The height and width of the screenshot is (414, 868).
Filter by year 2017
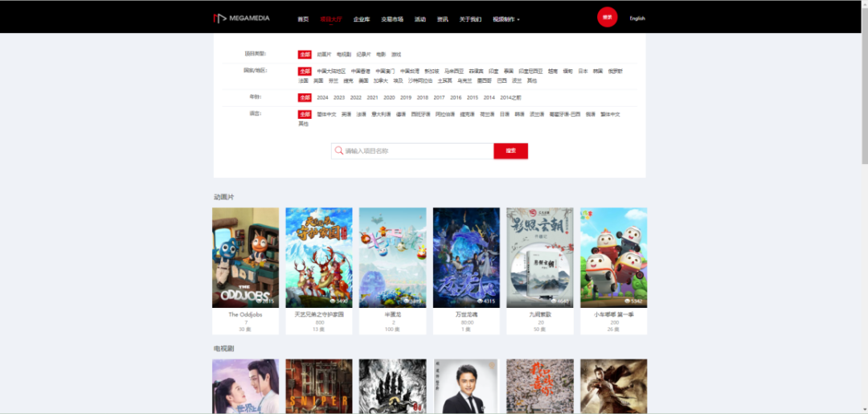(x=439, y=97)
